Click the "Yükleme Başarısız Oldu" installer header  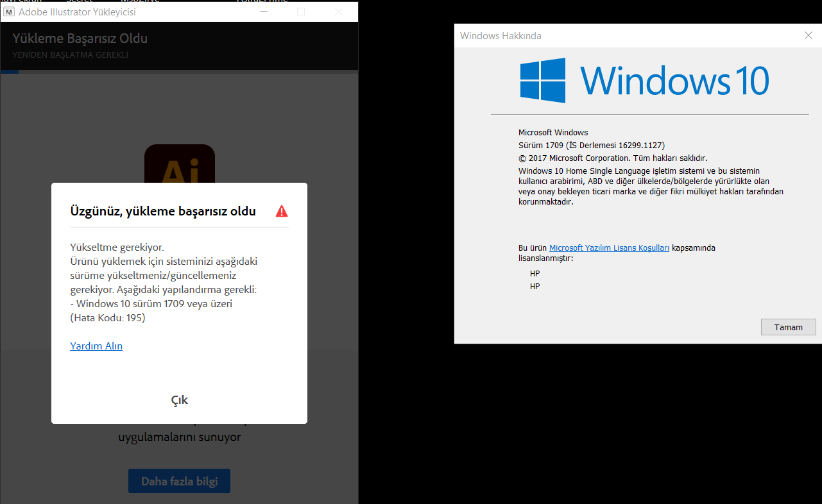[80, 38]
